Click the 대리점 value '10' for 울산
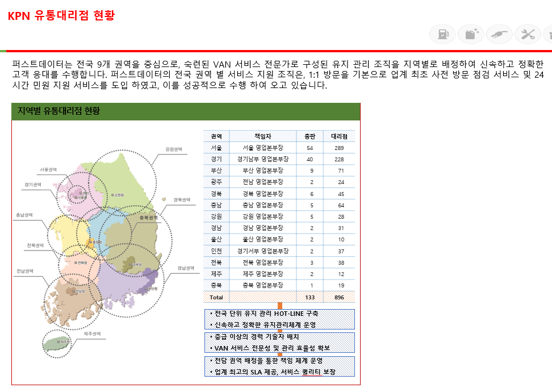The width and height of the screenshot is (552, 392). coord(341,240)
